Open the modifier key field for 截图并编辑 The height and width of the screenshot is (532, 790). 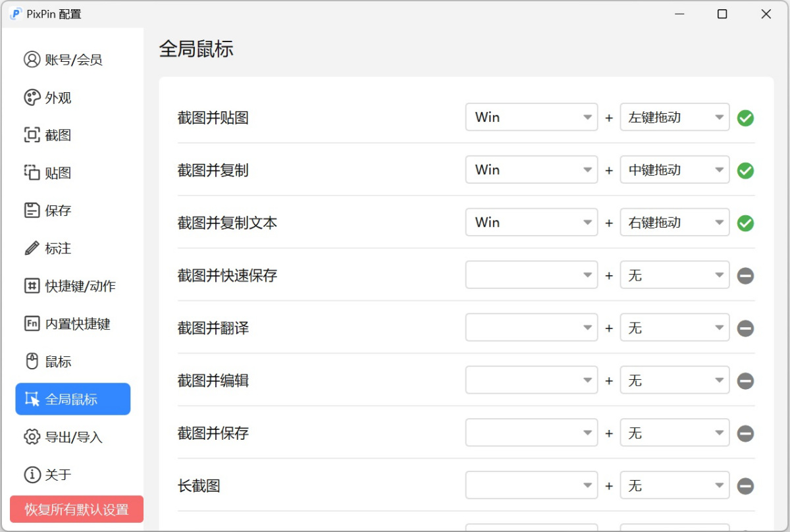pyautogui.click(x=531, y=381)
